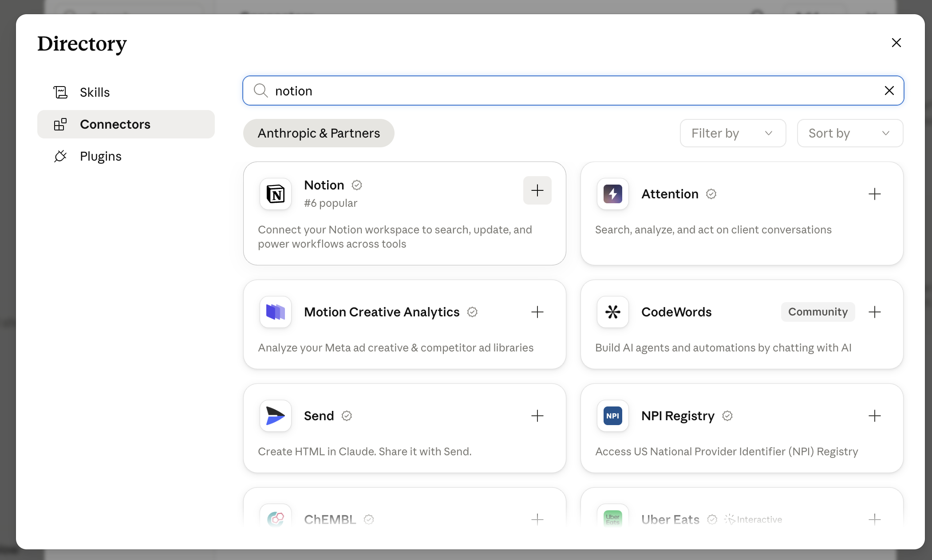Open the Uber Eats connector title
Screen dimensions: 932x560
(670, 519)
